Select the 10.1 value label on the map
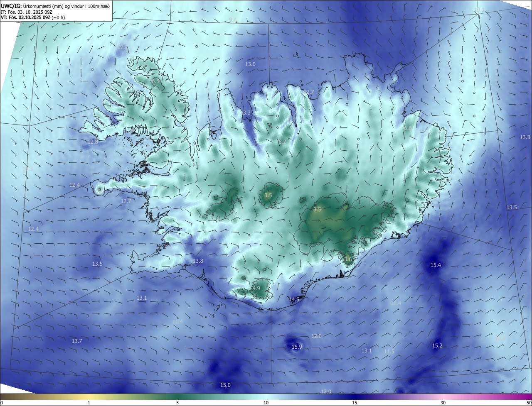532x406 pixels. tap(479, 10)
